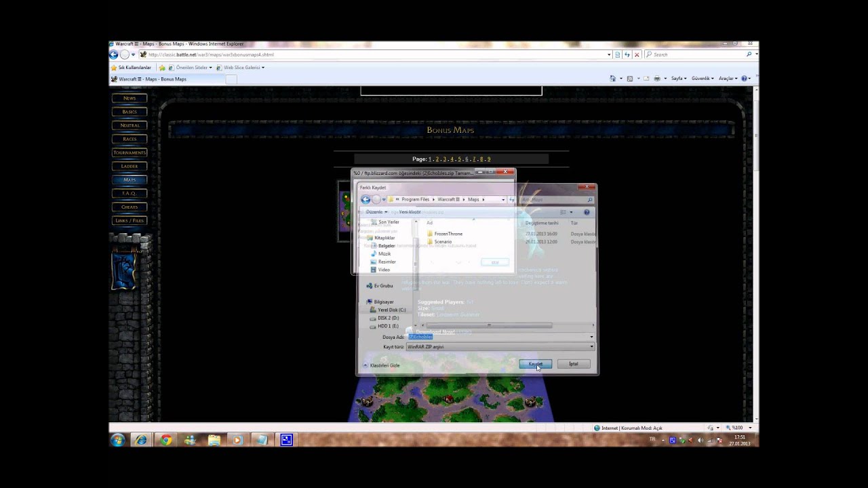Click the search magnifier in IE search box
This screenshot has height=488, width=868.
pos(749,54)
